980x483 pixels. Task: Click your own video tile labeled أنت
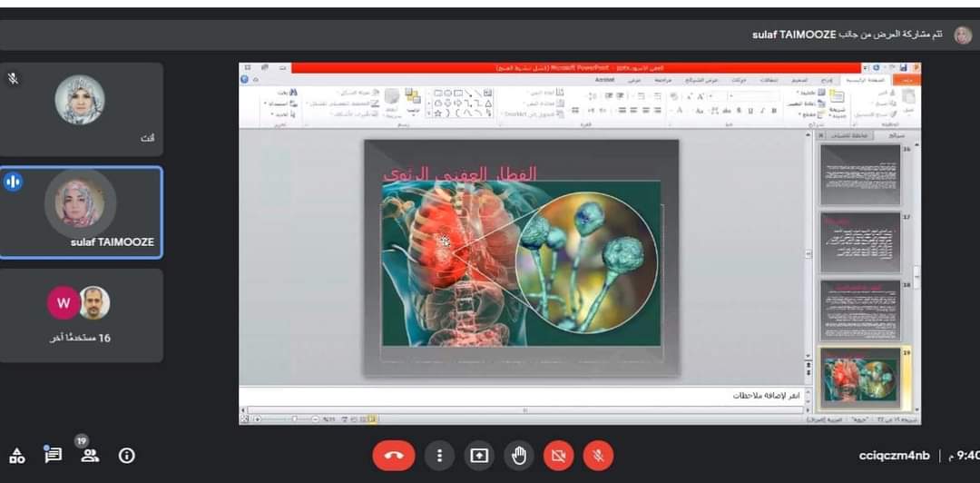click(81, 108)
